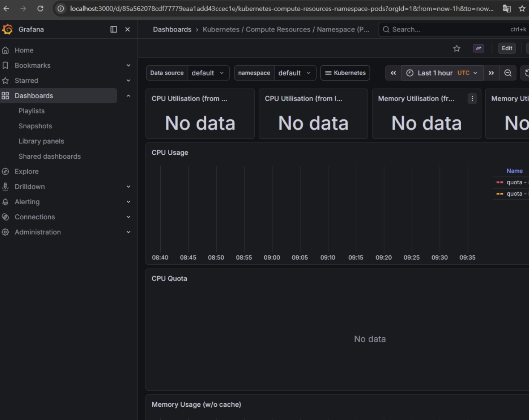Image resolution: width=529 pixels, height=420 pixels.
Task: Shift time range backward
Action: coord(393,73)
